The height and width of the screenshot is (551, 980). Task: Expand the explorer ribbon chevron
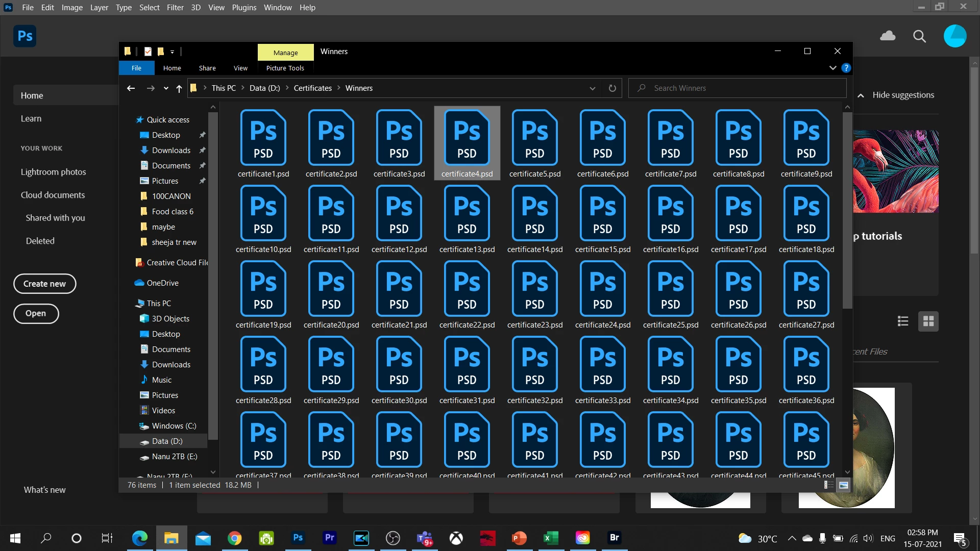tap(832, 68)
